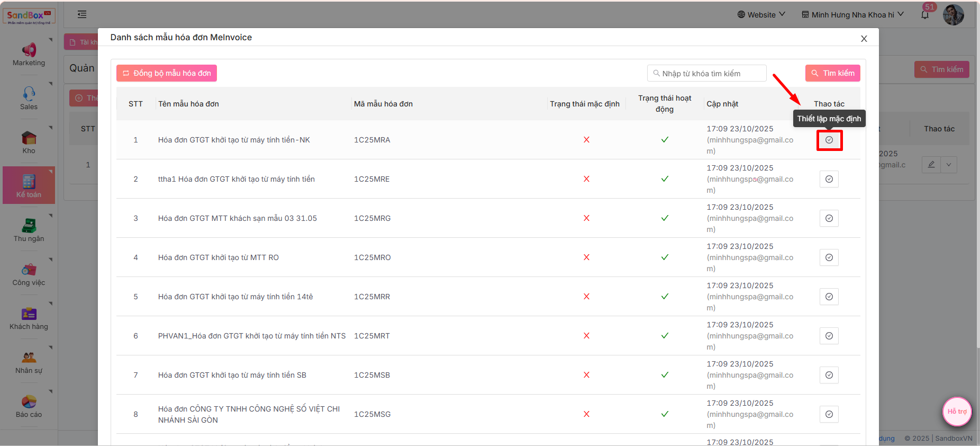Expand the Website dropdown
The width and height of the screenshot is (980, 446).
click(761, 15)
